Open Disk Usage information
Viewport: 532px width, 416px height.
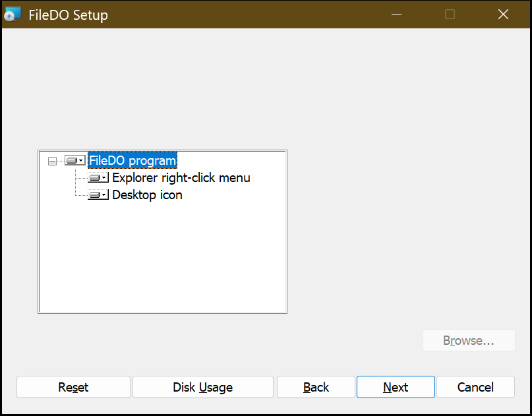(x=203, y=387)
